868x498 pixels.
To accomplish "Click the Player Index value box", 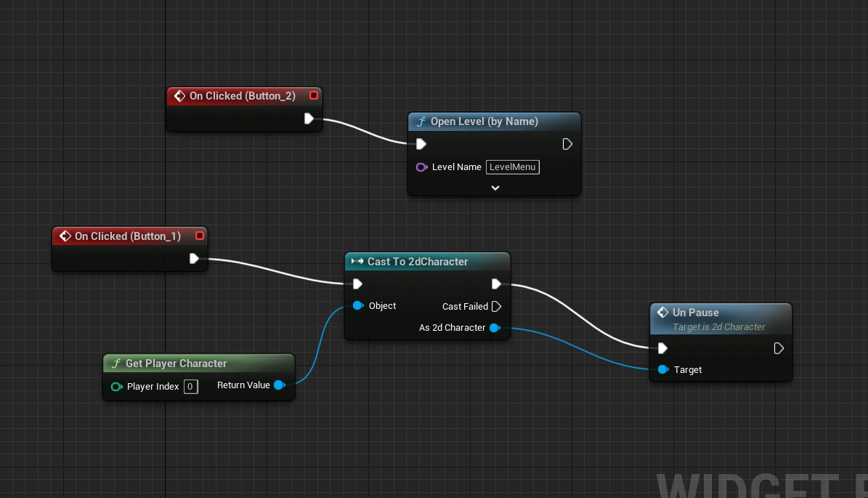I will coord(190,387).
